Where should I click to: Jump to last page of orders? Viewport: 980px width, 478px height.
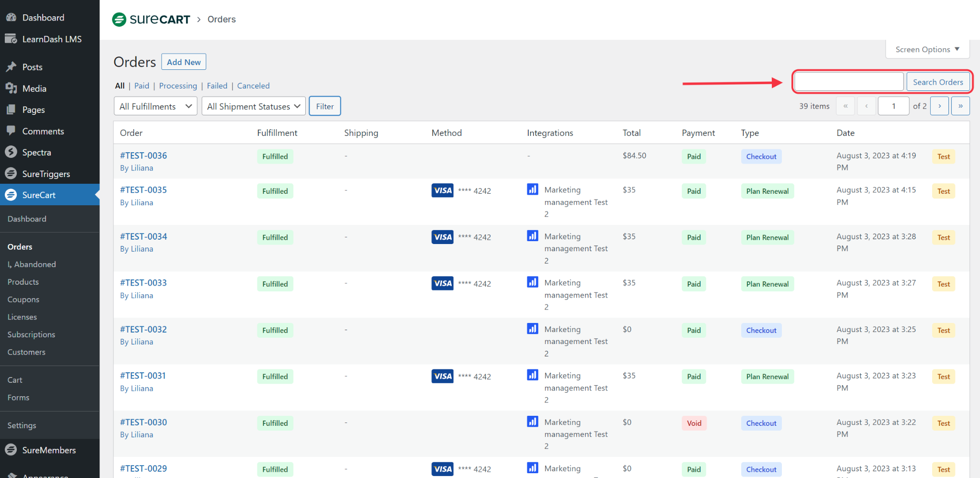[960, 106]
